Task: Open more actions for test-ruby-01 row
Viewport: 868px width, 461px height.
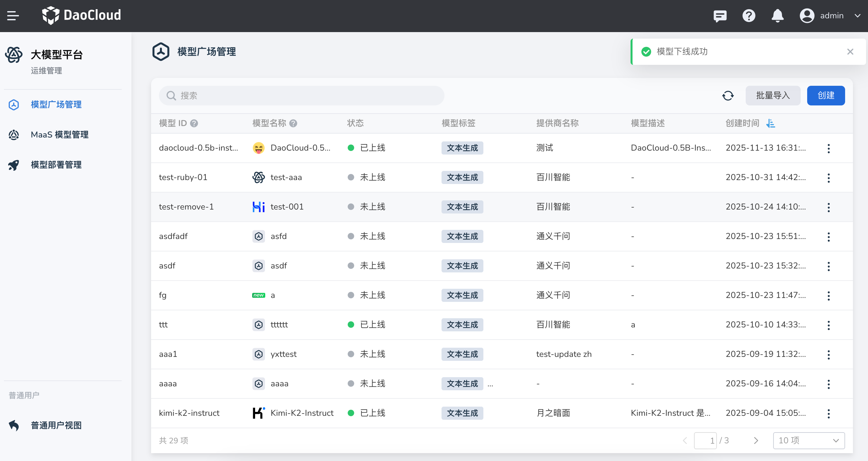Action: click(828, 178)
